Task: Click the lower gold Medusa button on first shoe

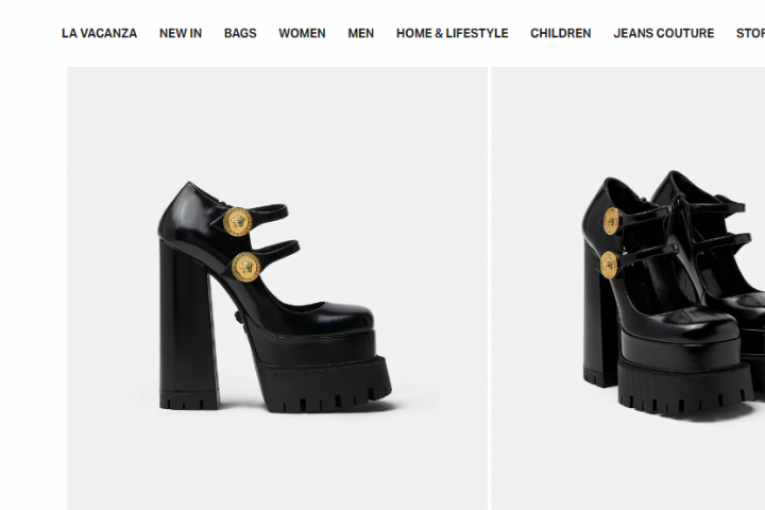Action: [x=246, y=267]
